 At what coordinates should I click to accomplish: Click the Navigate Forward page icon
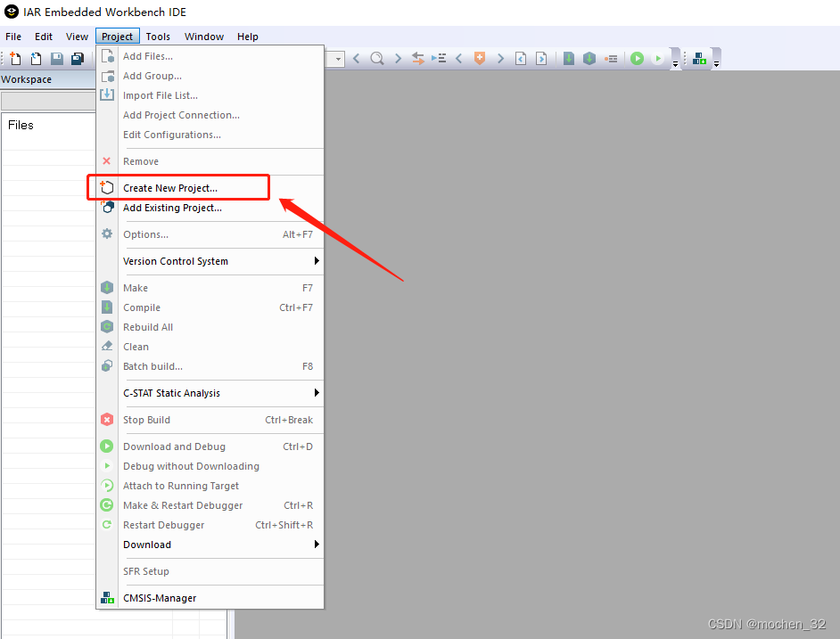pyautogui.click(x=541, y=59)
